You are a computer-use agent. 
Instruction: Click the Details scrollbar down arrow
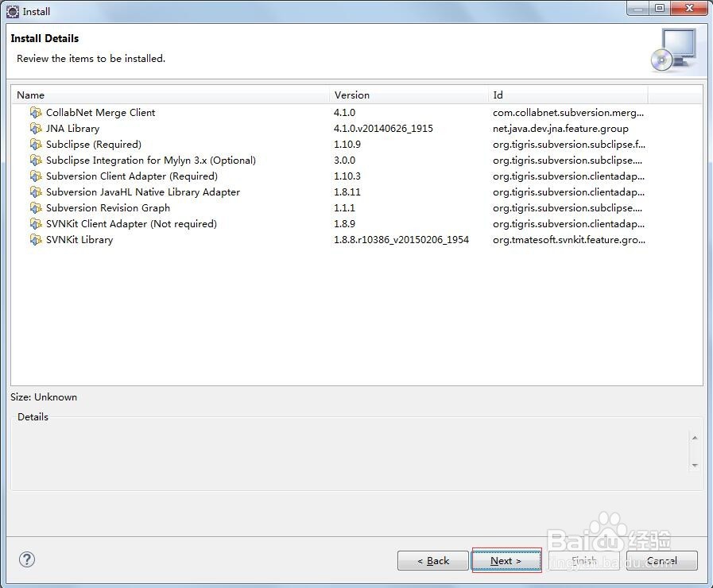coord(695,466)
